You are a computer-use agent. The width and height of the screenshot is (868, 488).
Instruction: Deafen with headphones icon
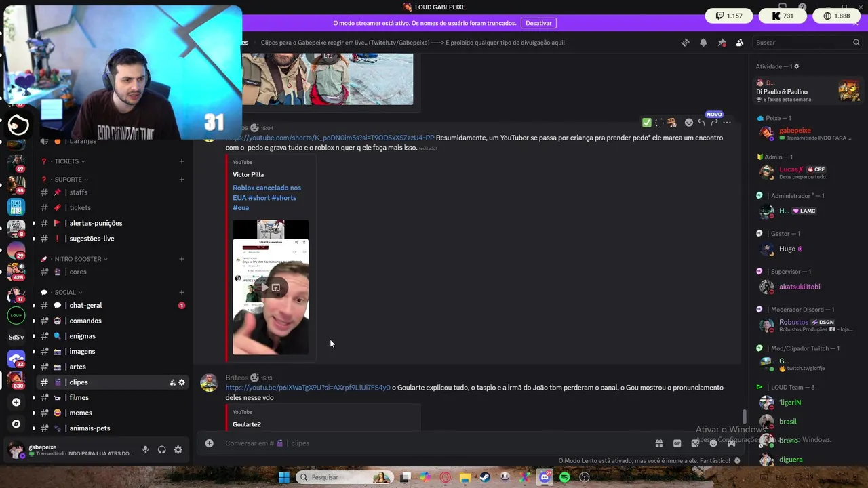[x=161, y=450]
